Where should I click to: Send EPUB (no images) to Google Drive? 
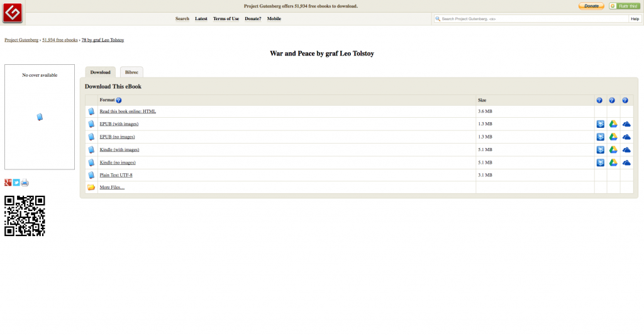pos(613,137)
